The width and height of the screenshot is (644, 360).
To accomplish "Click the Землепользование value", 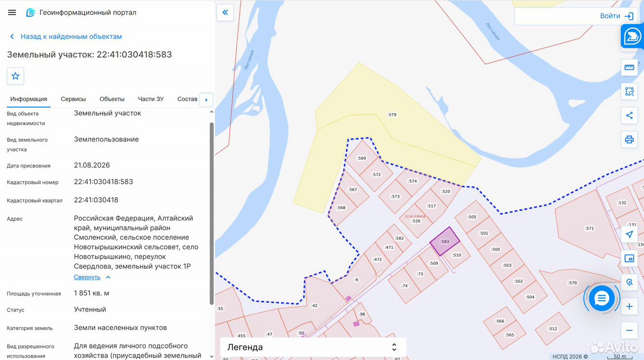I will [x=106, y=139].
